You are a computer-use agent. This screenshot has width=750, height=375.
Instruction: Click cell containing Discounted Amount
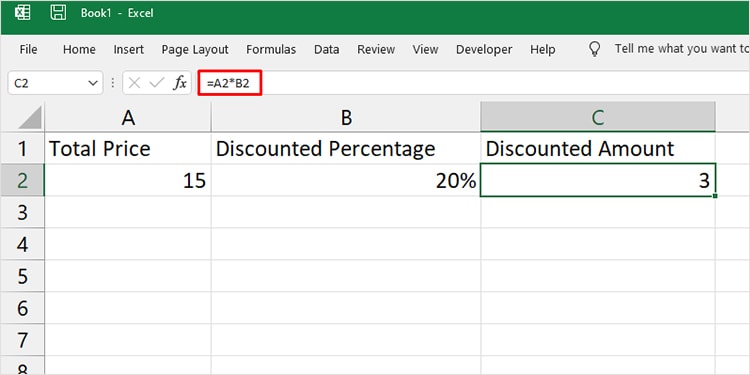[598, 149]
